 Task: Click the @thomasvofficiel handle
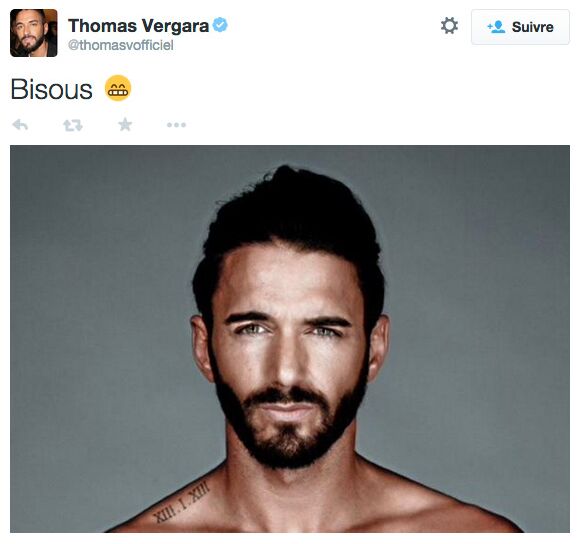pyautogui.click(x=121, y=45)
